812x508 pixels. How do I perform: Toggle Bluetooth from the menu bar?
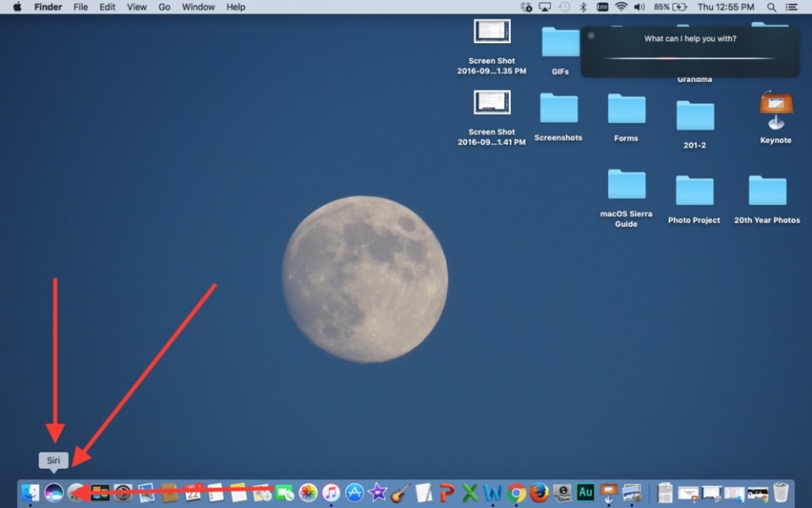[x=582, y=7]
